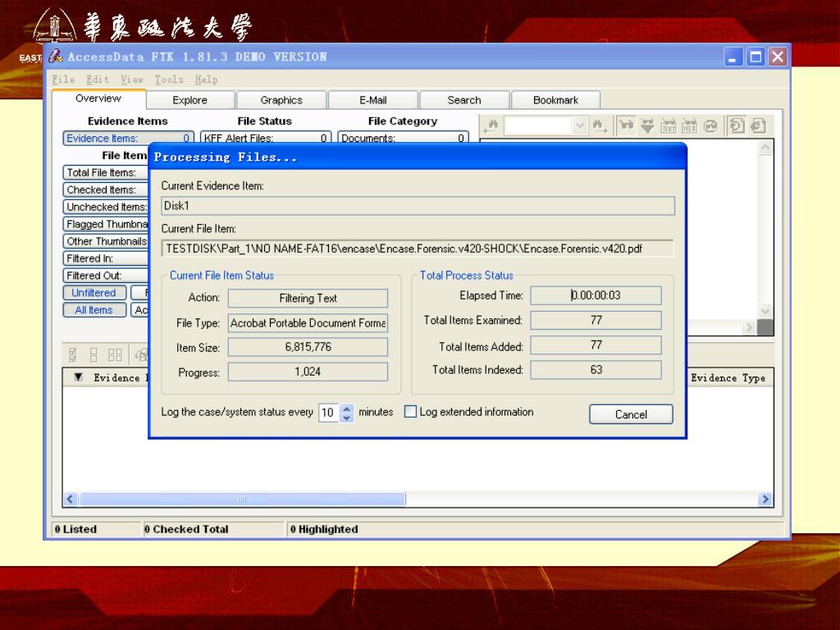Click the Checked Items button
The height and width of the screenshot is (630, 840).
(x=106, y=189)
